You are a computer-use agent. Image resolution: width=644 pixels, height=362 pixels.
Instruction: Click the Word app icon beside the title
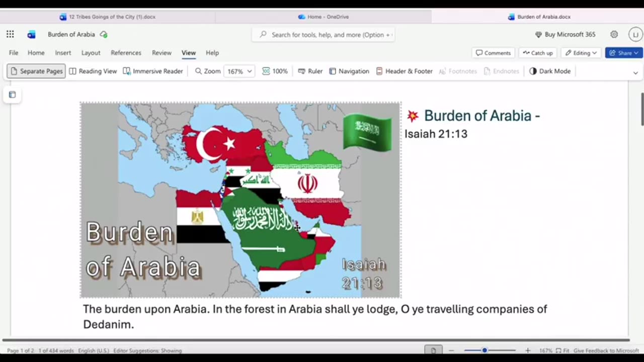pyautogui.click(x=31, y=34)
